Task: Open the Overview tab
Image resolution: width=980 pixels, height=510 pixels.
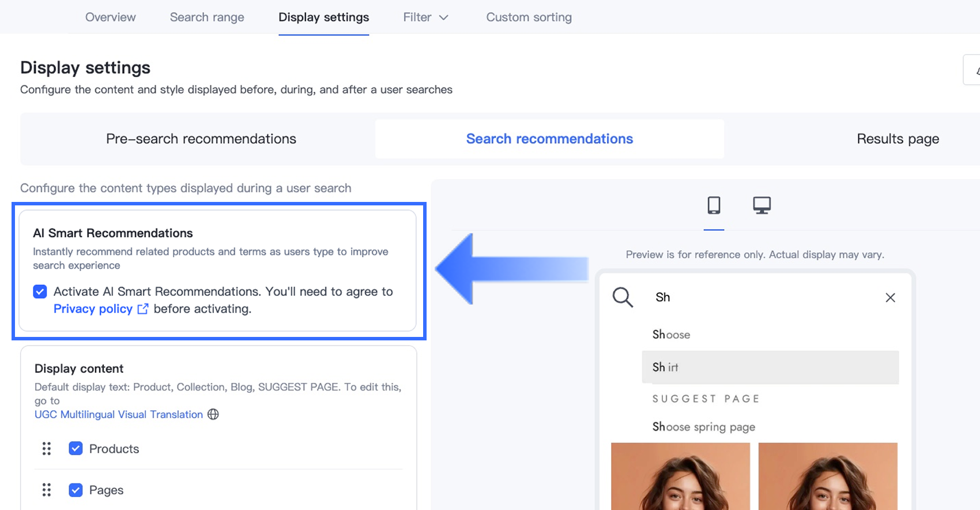Action: pos(111,17)
